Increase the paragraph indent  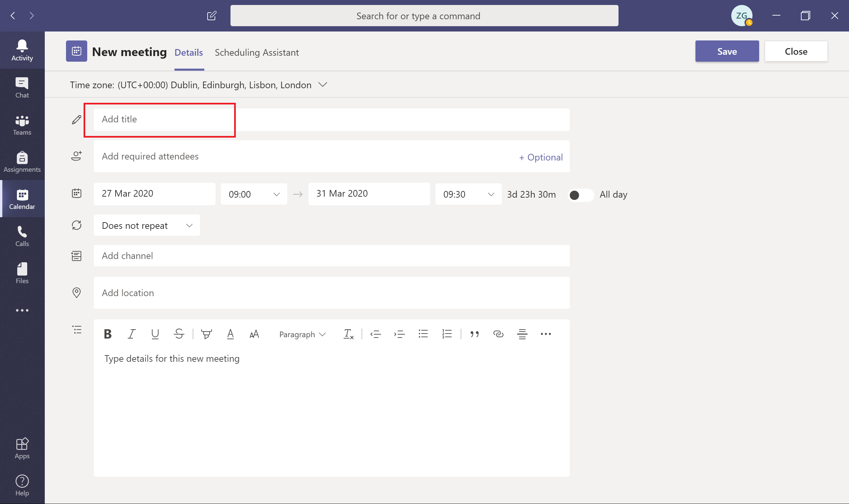(399, 334)
